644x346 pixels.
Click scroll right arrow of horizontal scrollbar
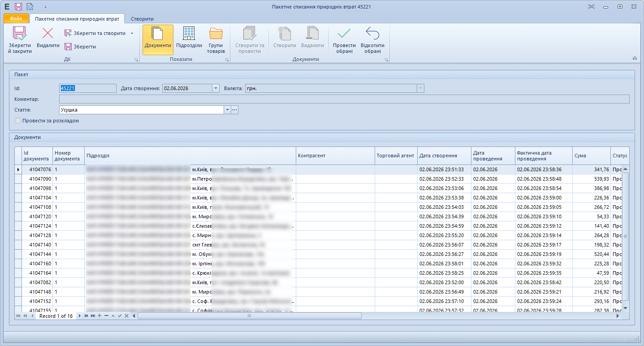click(x=618, y=316)
